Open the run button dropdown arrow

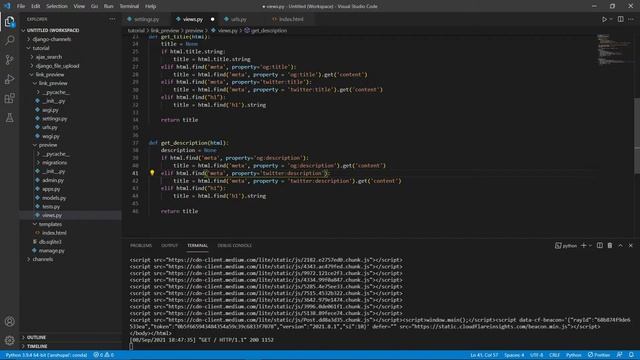pyautogui.click(x=611, y=19)
